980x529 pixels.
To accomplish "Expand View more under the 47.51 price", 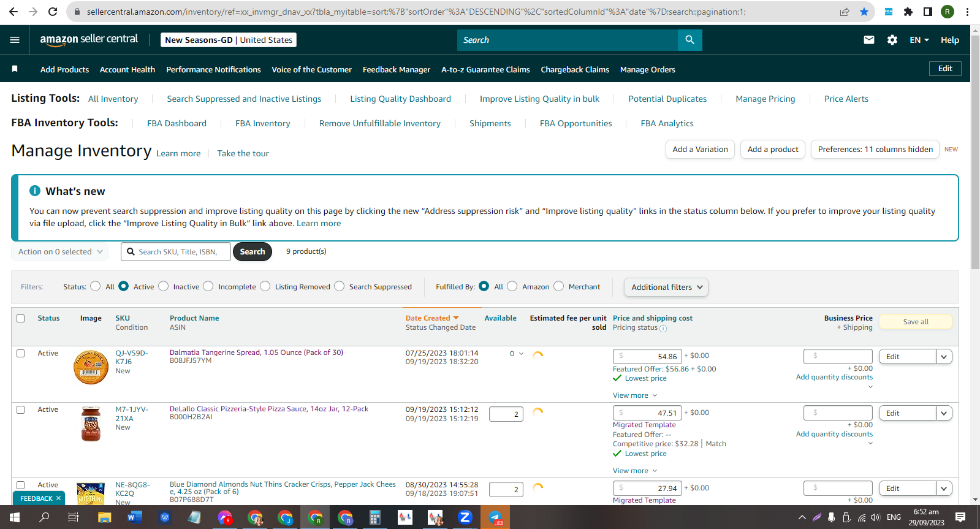I will click(635, 471).
